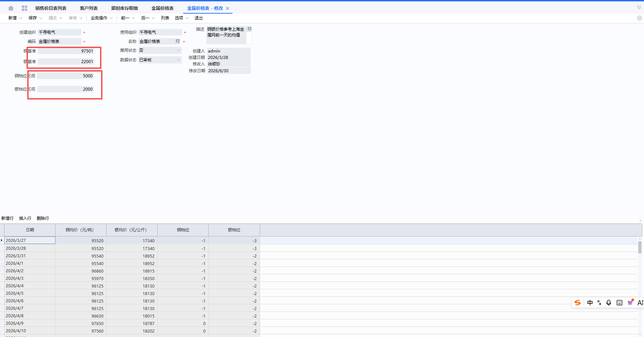This screenshot has width=644, height=337.
Task: Click the AI assistant icon in IME bar
Action: [x=640, y=303]
